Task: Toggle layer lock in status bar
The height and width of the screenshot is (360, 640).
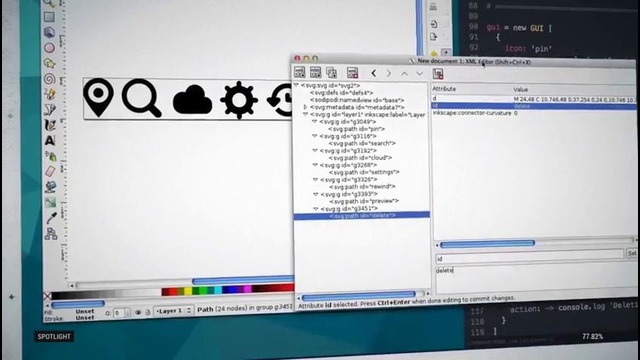Action: click(x=148, y=312)
